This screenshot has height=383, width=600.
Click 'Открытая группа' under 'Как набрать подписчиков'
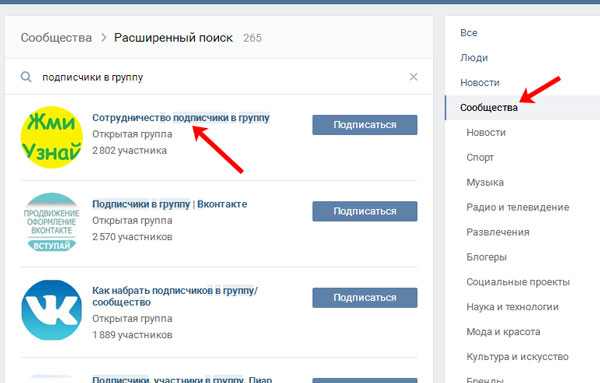[132, 319]
